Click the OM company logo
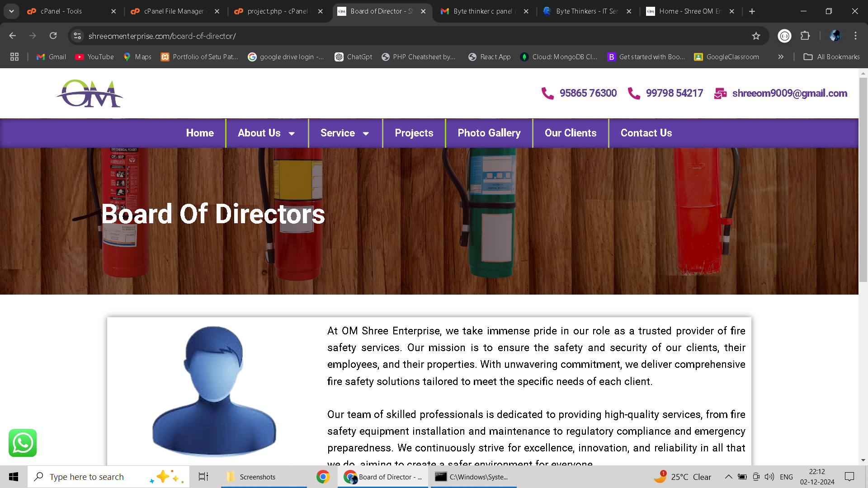This screenshot has width=868, height=488. (90, 94)
